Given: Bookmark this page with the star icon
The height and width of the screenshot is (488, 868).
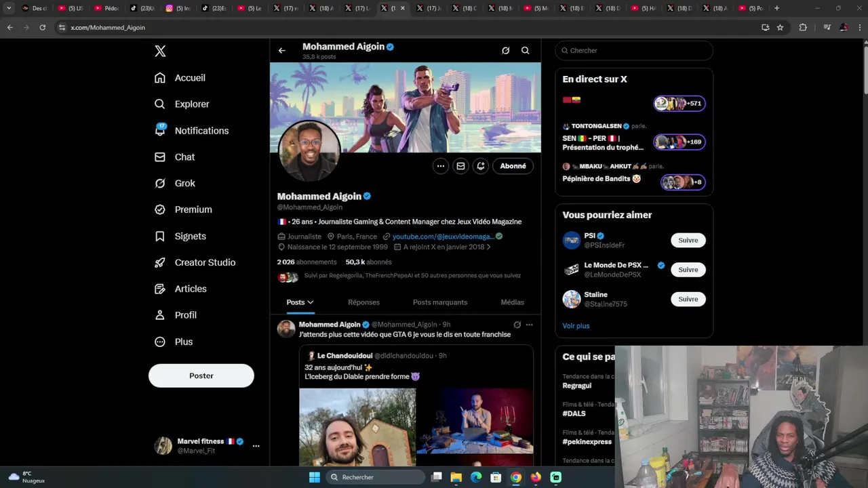Looking at the screenshot, I should pos(781,28).
